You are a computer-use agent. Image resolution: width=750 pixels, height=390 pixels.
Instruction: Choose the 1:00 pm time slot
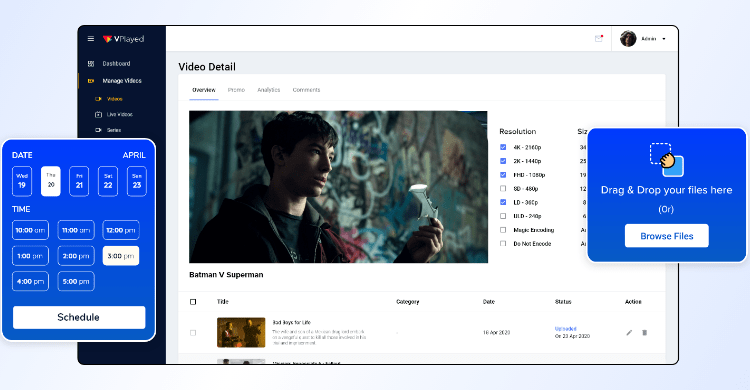(30, 256)
